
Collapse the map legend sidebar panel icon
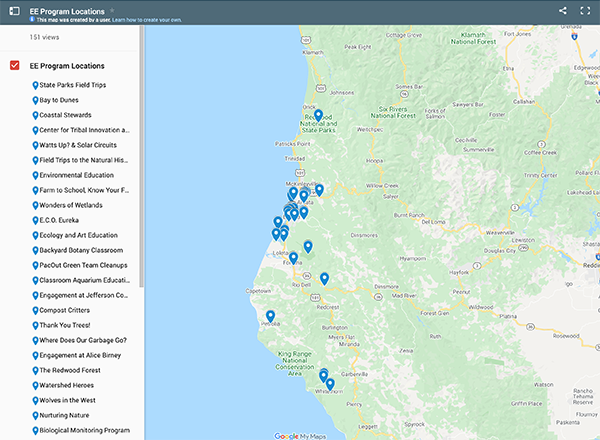click(x=14, y=11)
